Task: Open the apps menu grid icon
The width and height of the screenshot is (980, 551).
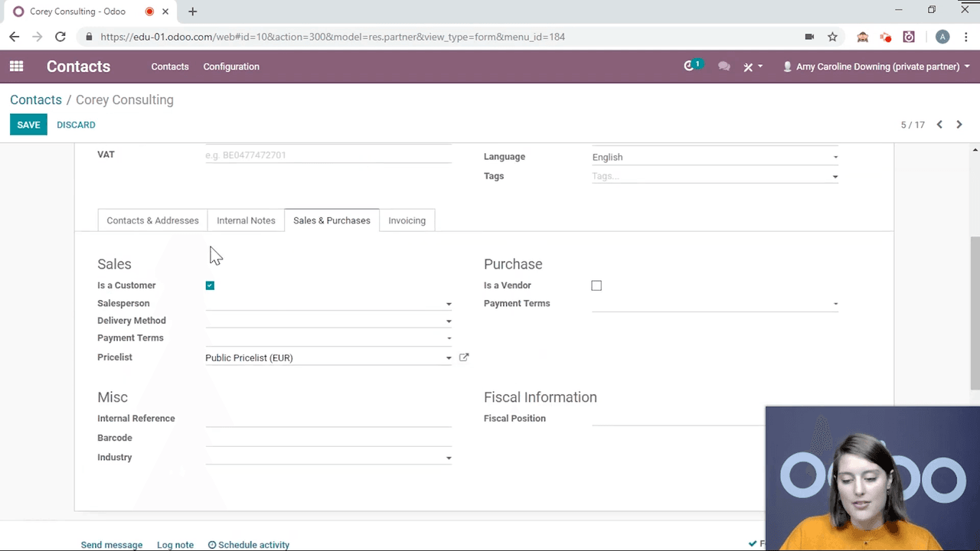Action: tap(16, 67)
